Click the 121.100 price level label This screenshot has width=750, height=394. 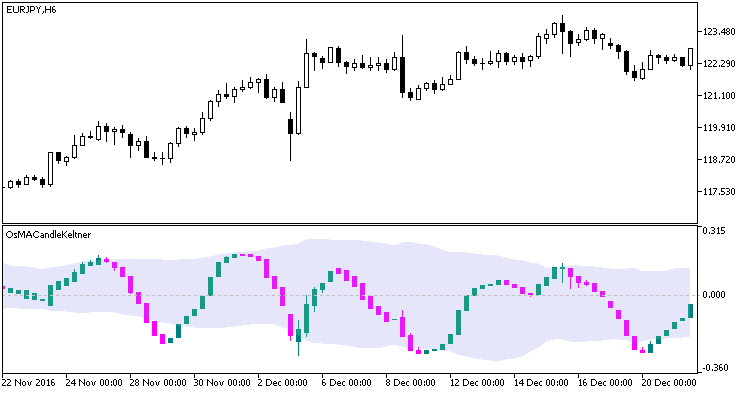[719, 96]
